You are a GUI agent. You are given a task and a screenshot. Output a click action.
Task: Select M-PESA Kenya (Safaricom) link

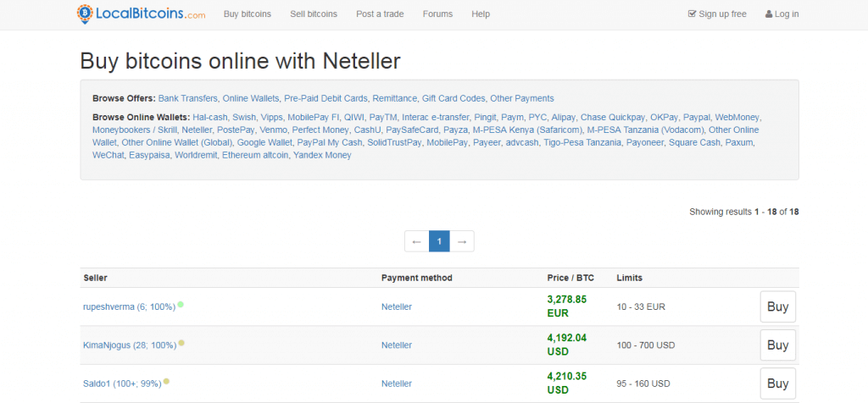[527, 130]
